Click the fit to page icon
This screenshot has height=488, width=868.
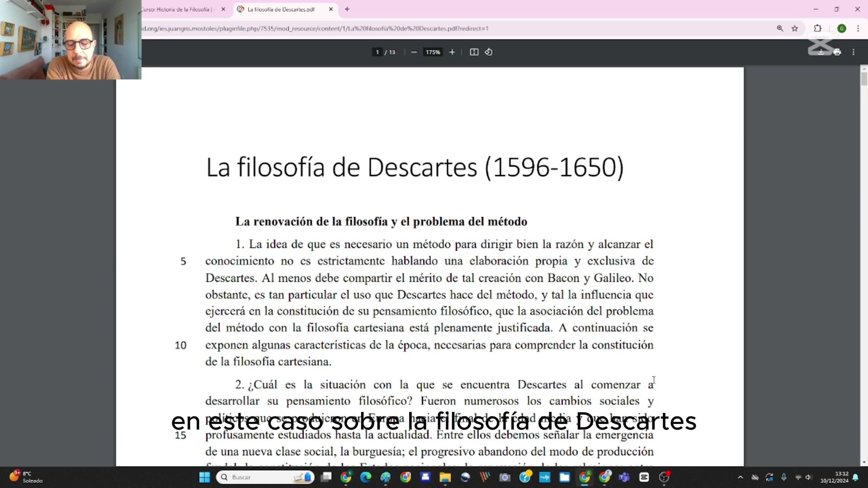point(474,52)
